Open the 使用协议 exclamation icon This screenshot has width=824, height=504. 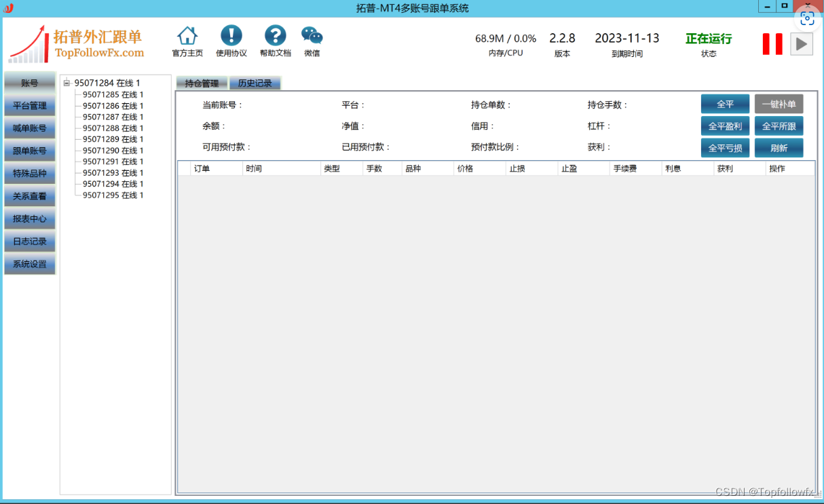(x=231, y=36)
